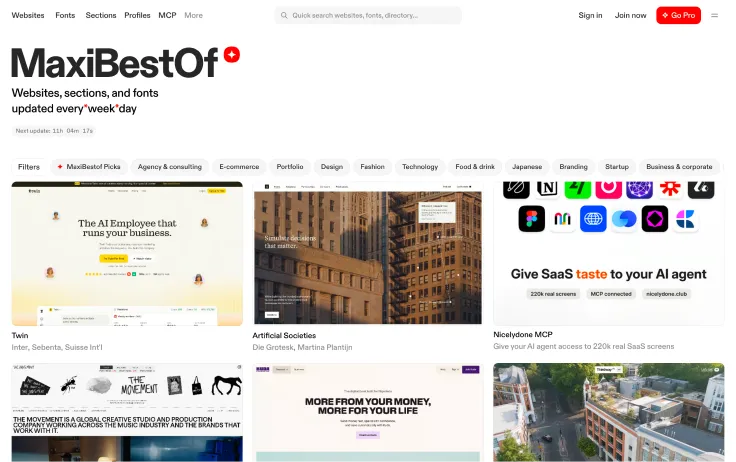This screenshot has height=462, width=736.
Task: Click the green lightning app icon
Action: pyautogui.click(x=577, y=188)
